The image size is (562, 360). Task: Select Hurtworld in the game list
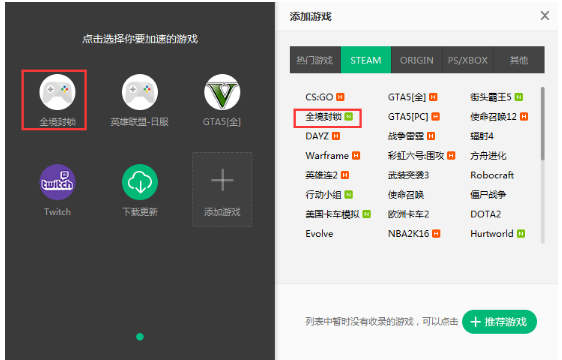(x=492, y=234)
